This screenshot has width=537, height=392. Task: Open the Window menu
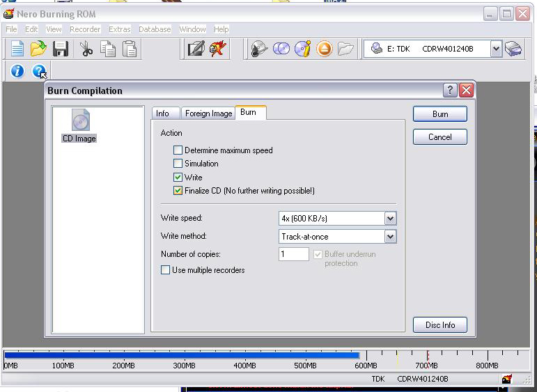point(192,29)
